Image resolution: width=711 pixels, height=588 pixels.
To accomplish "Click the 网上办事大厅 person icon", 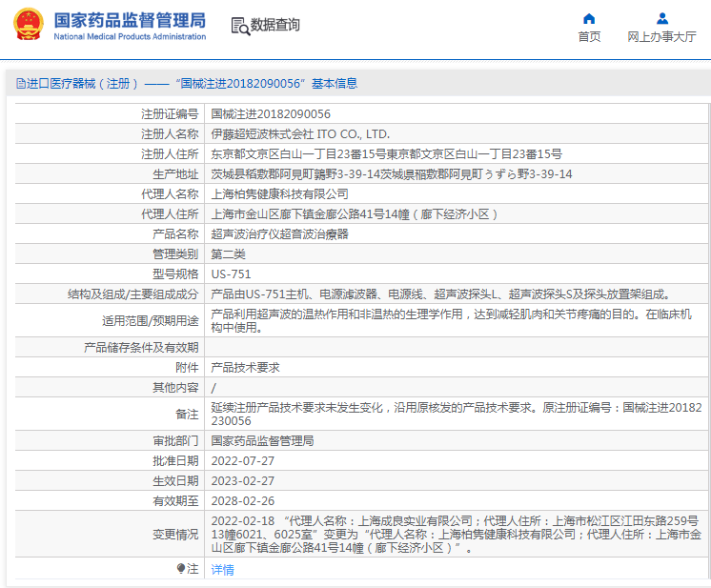I will click(661, 18).
